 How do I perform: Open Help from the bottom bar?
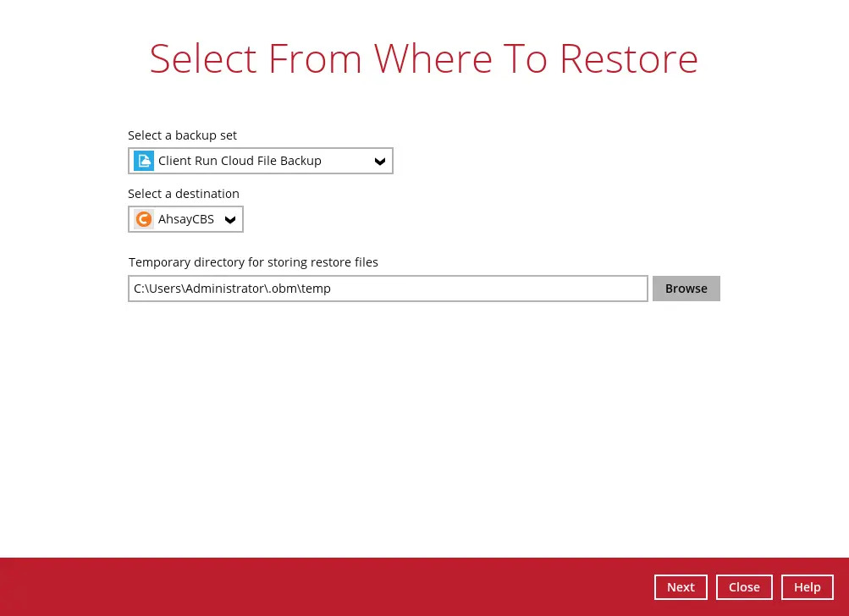[x=807, y=587]
